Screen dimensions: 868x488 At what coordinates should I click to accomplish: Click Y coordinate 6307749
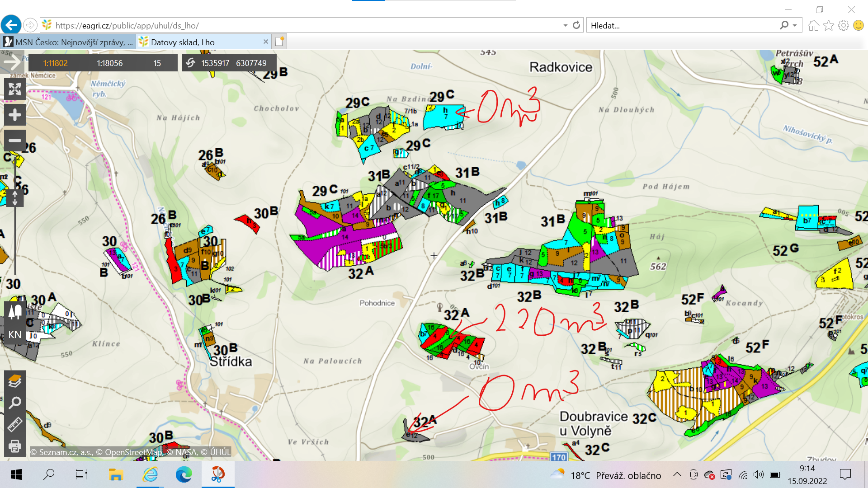[251, 63]
